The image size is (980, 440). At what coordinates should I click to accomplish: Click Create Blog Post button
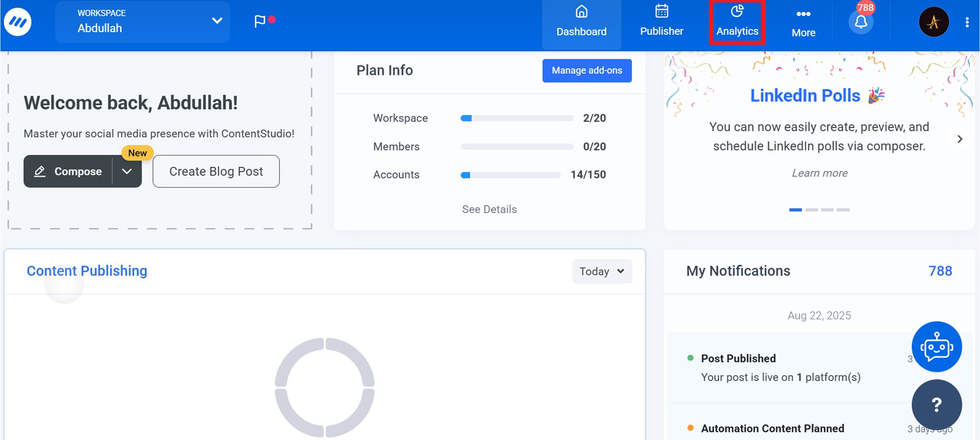216,172
